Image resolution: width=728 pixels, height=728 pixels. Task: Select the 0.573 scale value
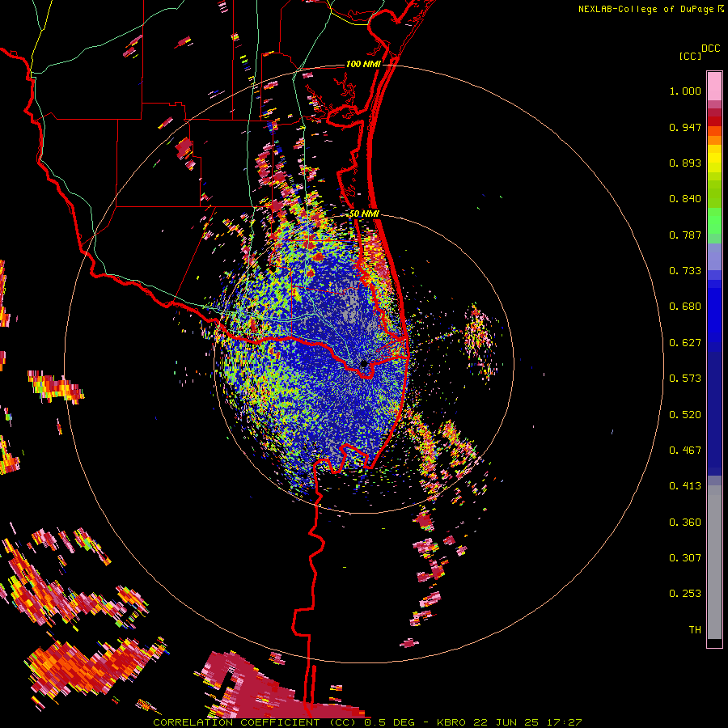tap(685, 379)
